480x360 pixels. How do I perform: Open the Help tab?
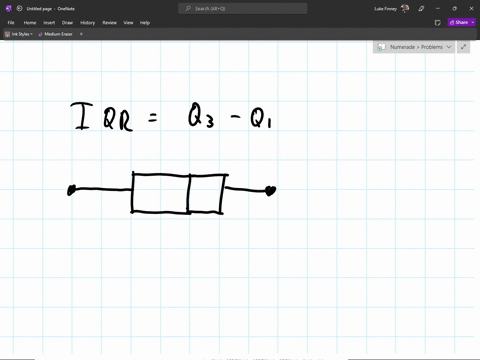click(x=145, y=23)
